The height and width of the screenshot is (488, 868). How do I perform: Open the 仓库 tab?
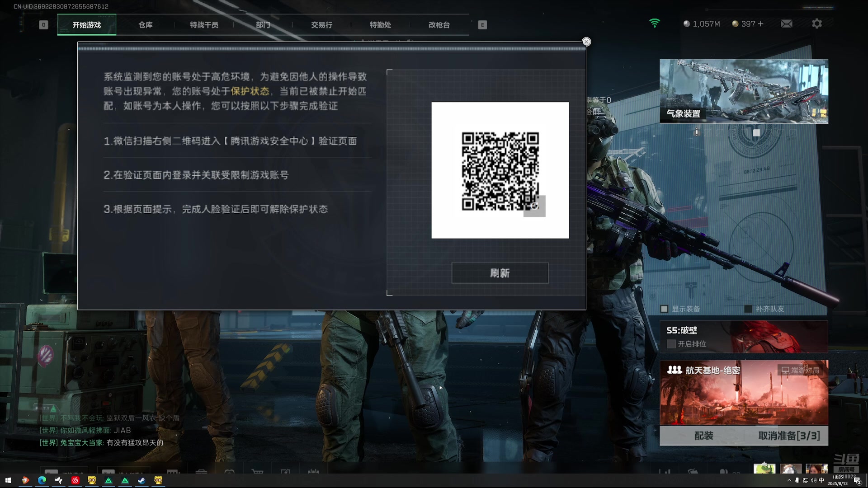(x=146, y=25)
